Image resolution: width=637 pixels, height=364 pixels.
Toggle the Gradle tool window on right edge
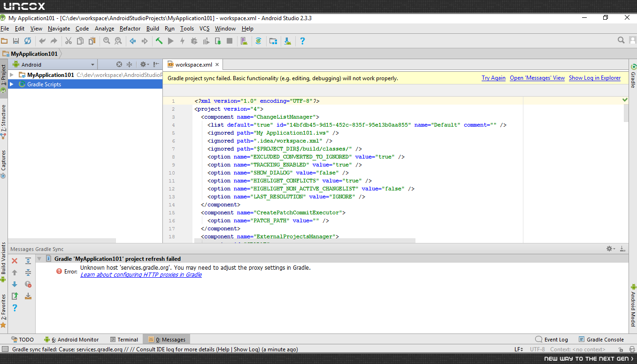point(633,76)
